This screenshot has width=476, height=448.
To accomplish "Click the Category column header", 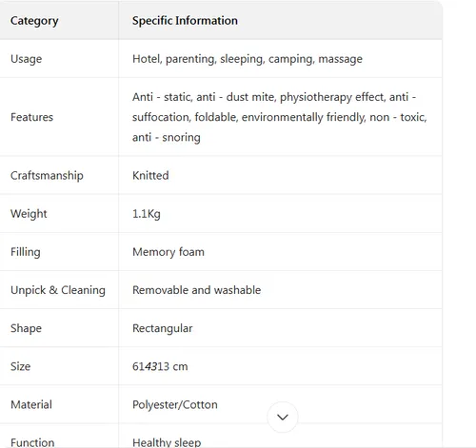I will click(x=34, y=21).
